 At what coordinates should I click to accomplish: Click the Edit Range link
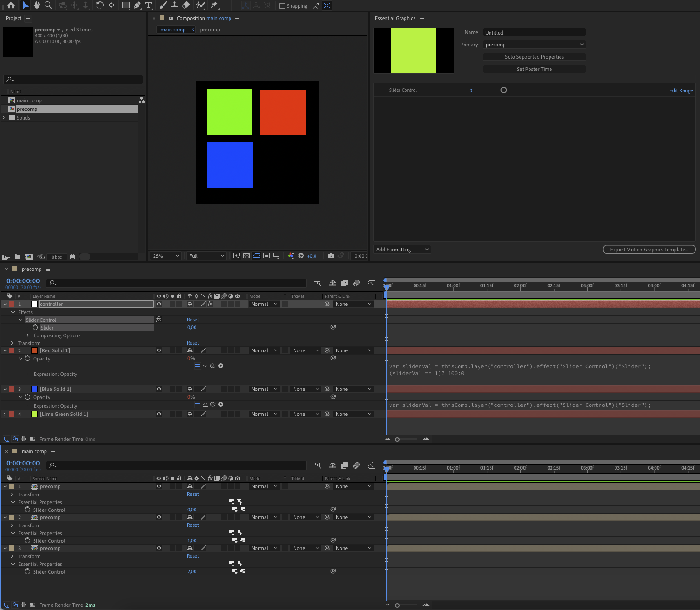pyautogui.click(x=681, y=90)
